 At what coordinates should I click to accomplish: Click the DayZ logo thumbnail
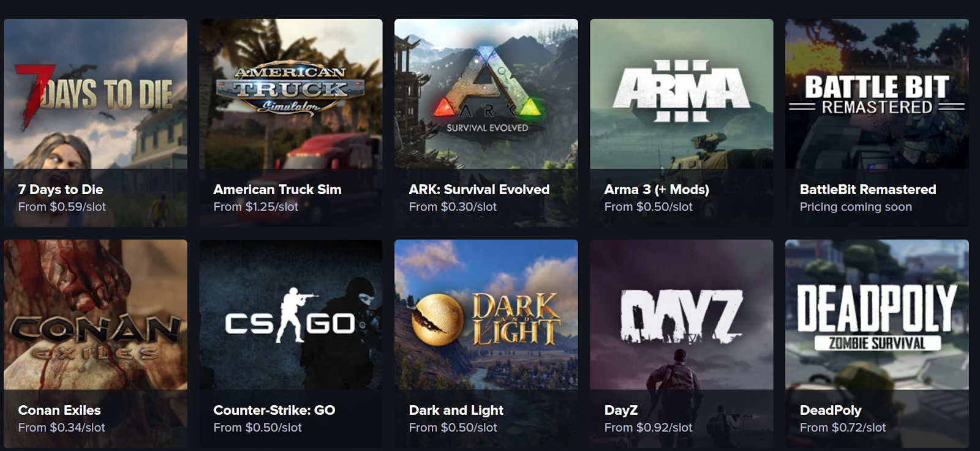(x=682, y=315)
